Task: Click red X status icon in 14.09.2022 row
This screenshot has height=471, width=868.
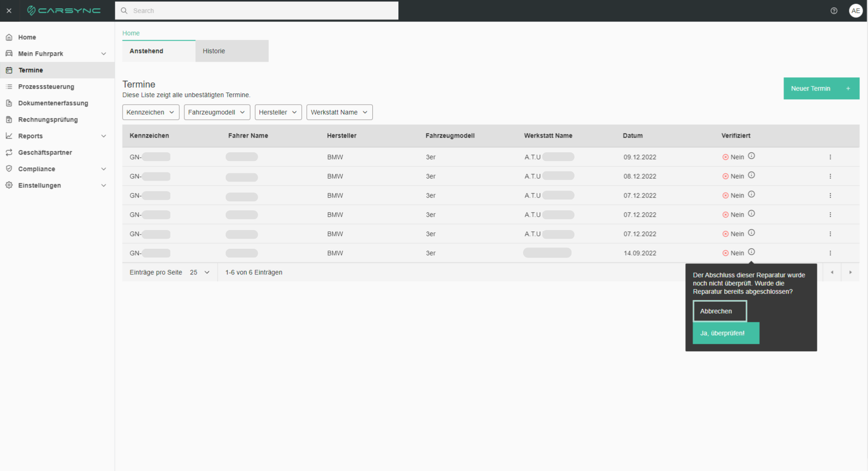Action: click(725, 253)
